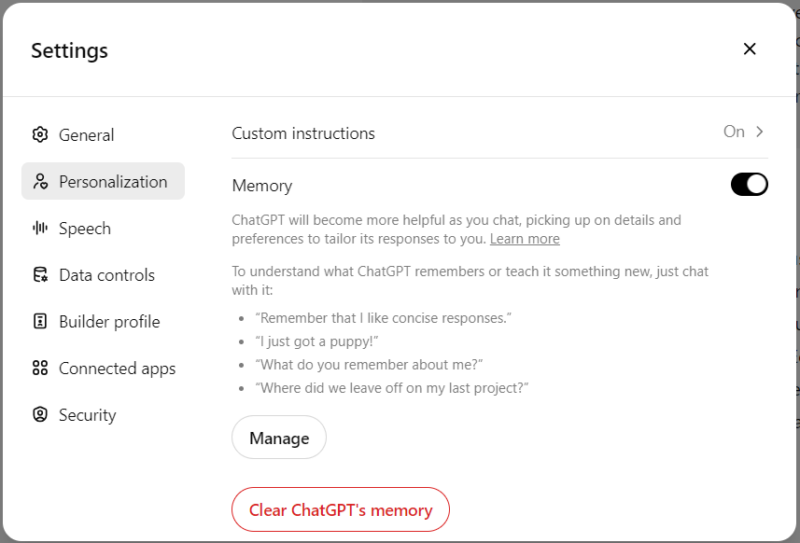Toggle the Memory switch off
The image size is (800, 543).
click(x=749, y=185)
